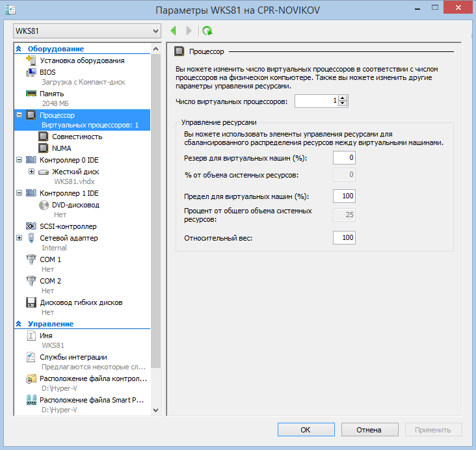
Task: Click the OK button
Action: 306,430
